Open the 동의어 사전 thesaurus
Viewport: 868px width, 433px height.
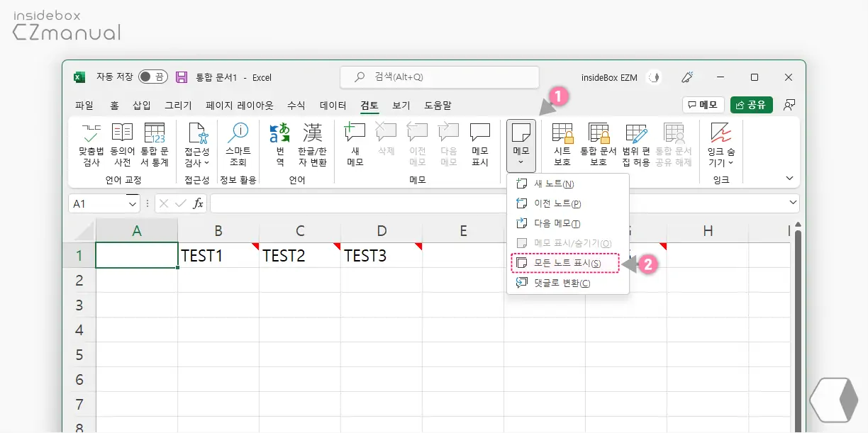[122, 145]
